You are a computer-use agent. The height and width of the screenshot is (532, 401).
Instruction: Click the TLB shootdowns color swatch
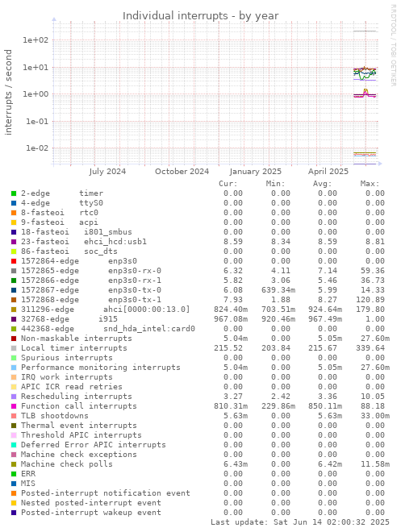tap(14, 416)
